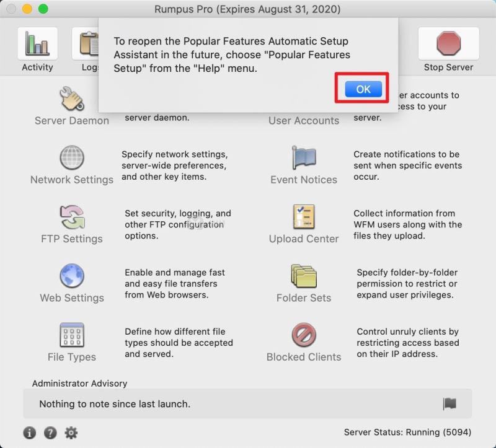Click the Server Status: Running (5094) text
The image size is (496, 448).
tap(408, 432)
